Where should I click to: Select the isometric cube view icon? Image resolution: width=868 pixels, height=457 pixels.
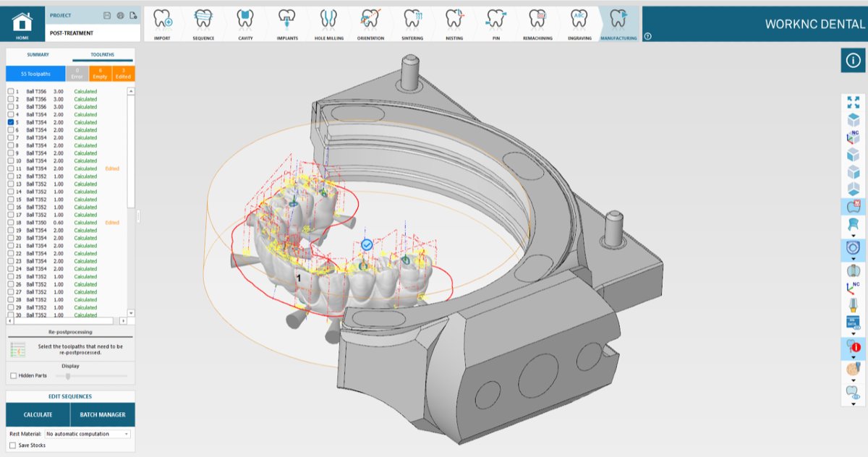(854, 120)
